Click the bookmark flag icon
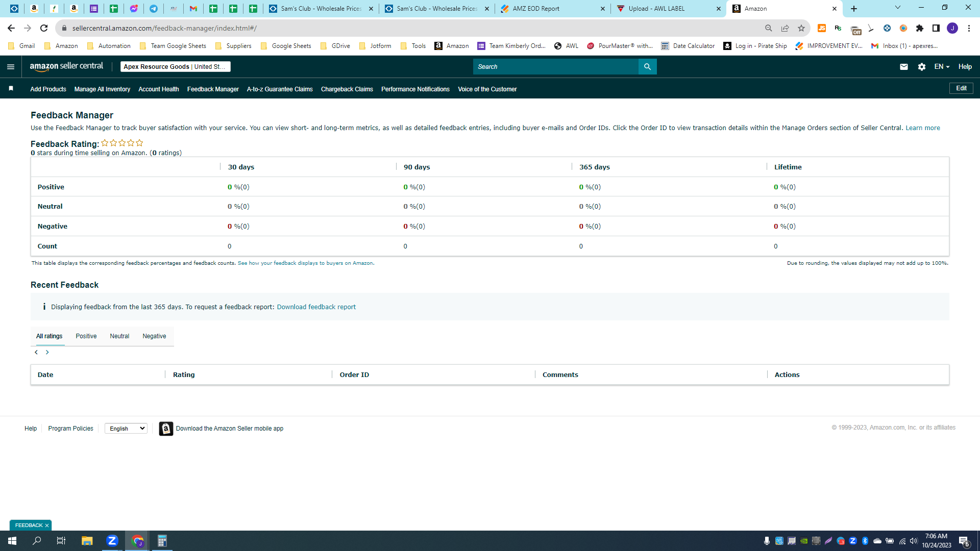 point(11,89)
